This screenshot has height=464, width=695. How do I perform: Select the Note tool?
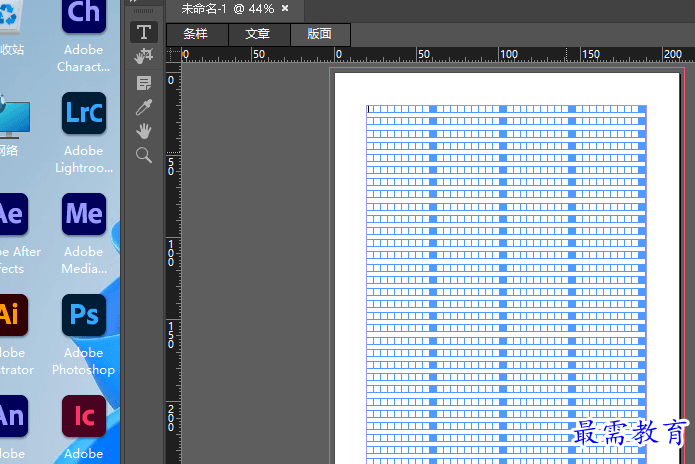click(144, 83)
